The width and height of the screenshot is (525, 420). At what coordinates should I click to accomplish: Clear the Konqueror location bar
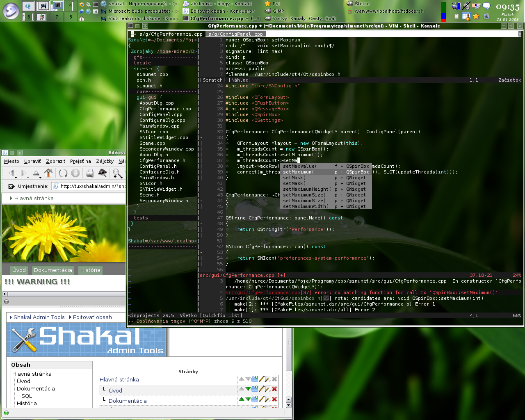coord(11,186)
